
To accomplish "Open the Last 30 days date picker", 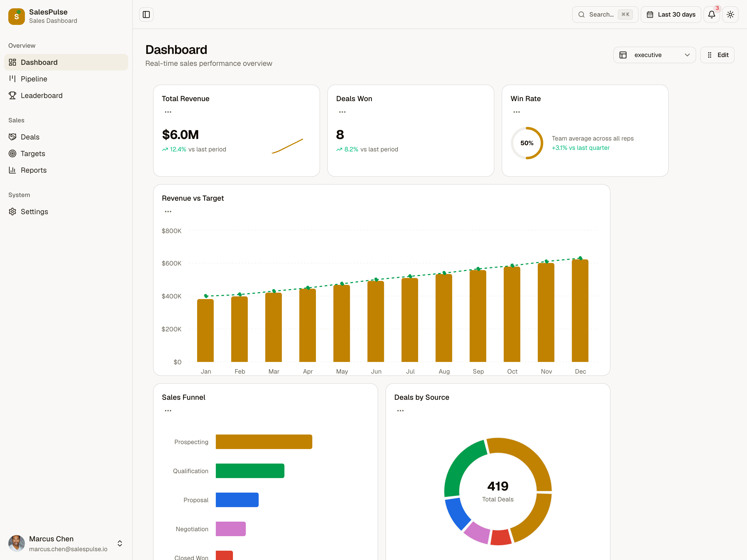I will 671,15.
